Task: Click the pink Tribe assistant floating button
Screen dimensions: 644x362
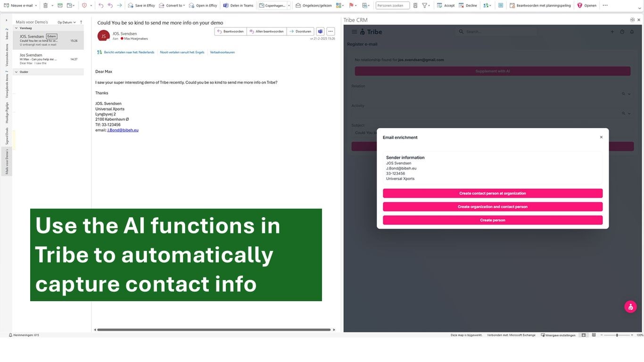Action: pyautogui.click(x=630, y=306)
